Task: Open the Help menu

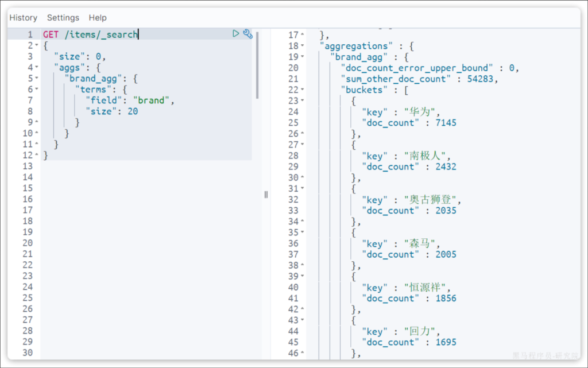Action: tap(98, 18)
